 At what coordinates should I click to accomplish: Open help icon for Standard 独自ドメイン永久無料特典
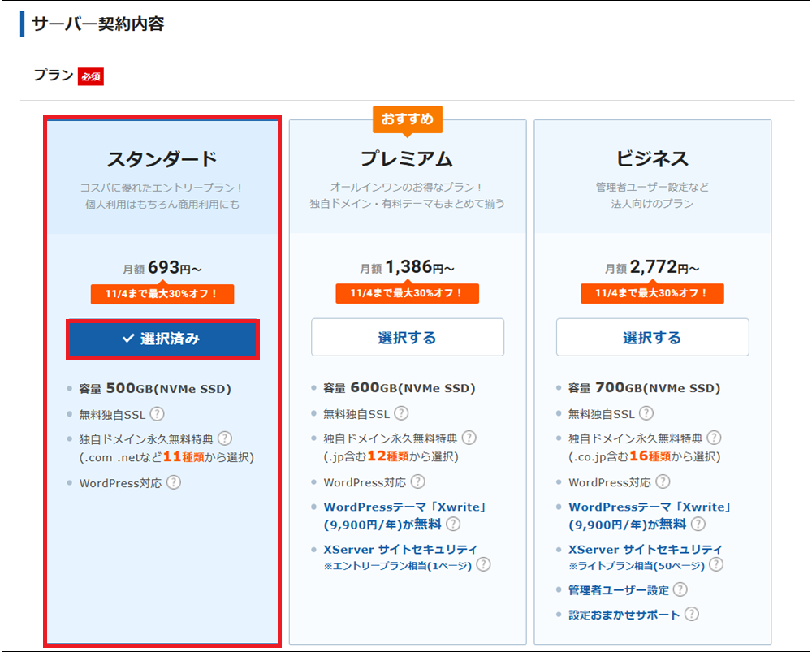coord(225,438)
